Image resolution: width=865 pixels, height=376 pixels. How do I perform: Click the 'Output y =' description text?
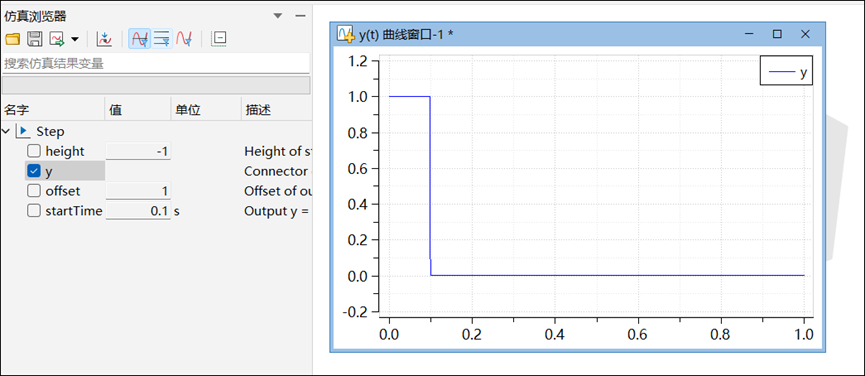[x=276, y=211]
